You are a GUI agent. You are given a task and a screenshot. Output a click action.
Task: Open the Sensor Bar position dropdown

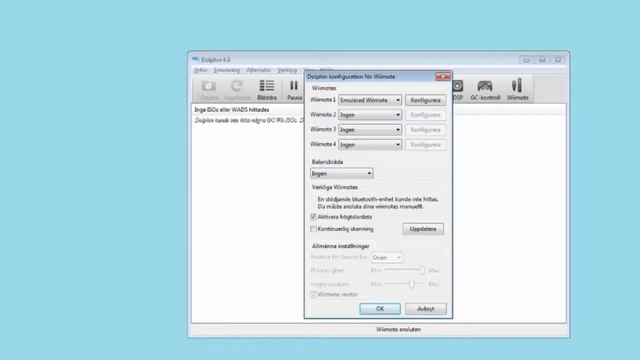click(x=387, y=258)
